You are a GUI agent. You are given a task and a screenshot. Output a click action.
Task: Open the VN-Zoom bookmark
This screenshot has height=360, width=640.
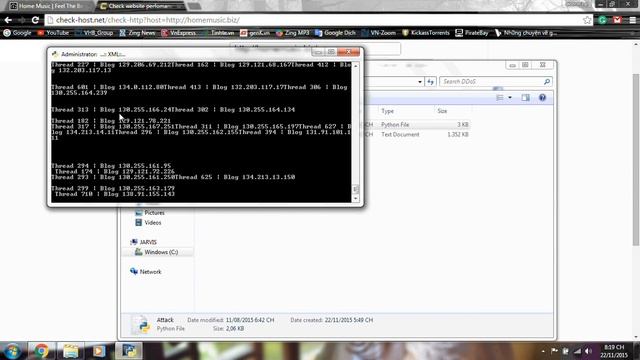[379, 33]
